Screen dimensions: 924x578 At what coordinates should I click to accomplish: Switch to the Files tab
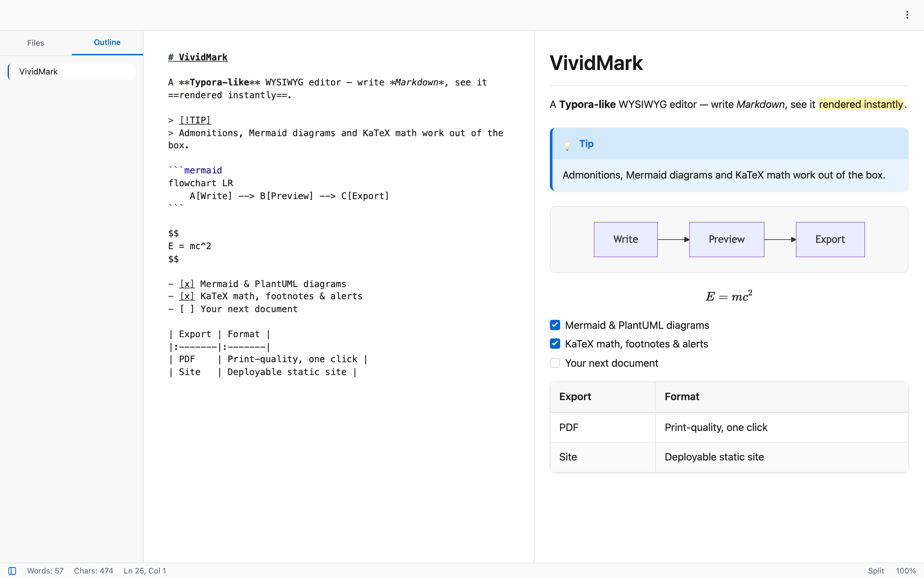(x=36, y=43)
